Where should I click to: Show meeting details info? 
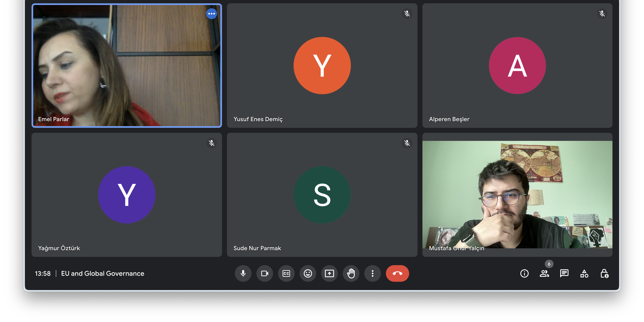click(x=524, y=273)
